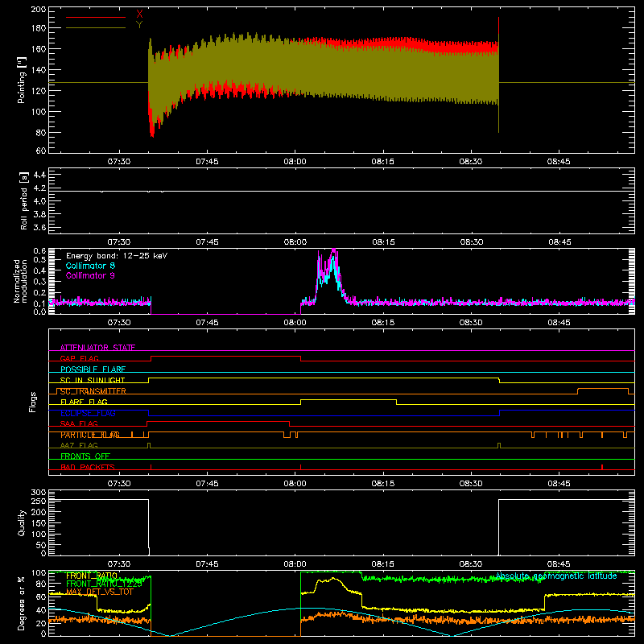Viewport: 644px width, 644px height.
Task: Select the Pointing axis title
Action: (x=22, y=80)
